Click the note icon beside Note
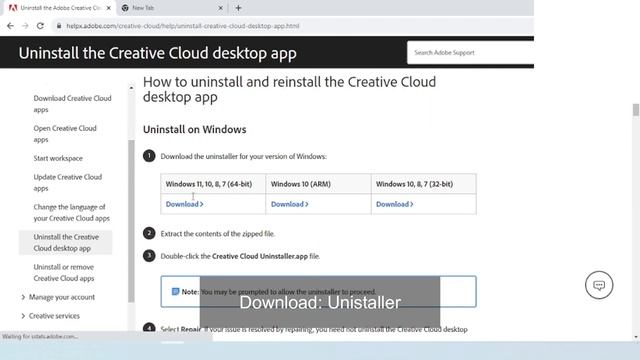 (x=176, y=291)
